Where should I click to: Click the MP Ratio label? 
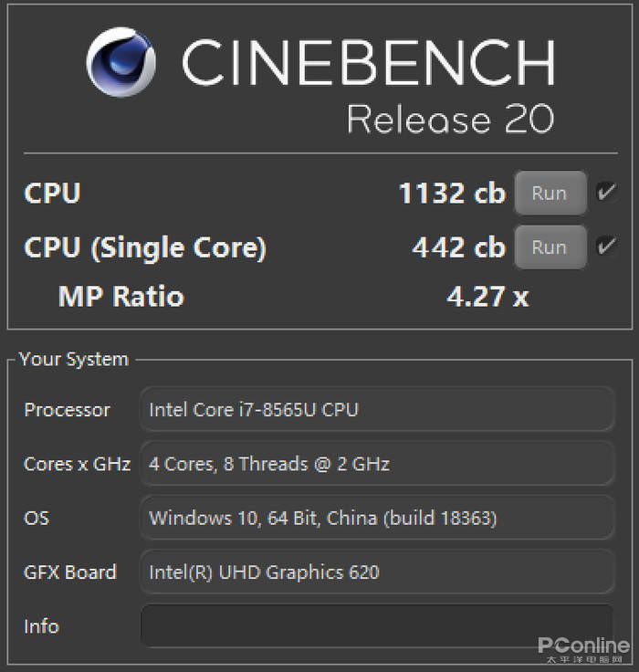coord(120,297)
